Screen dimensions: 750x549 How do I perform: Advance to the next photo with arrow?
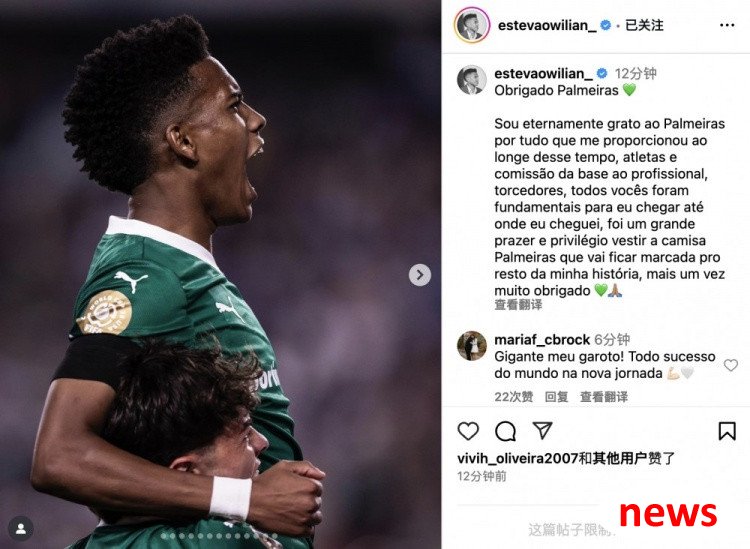tap(419, 275)
